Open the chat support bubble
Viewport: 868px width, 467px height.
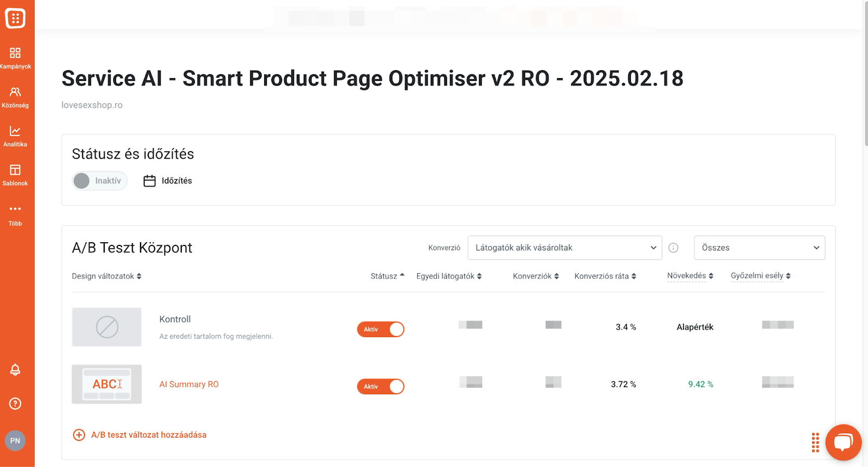tap(843, 442)
